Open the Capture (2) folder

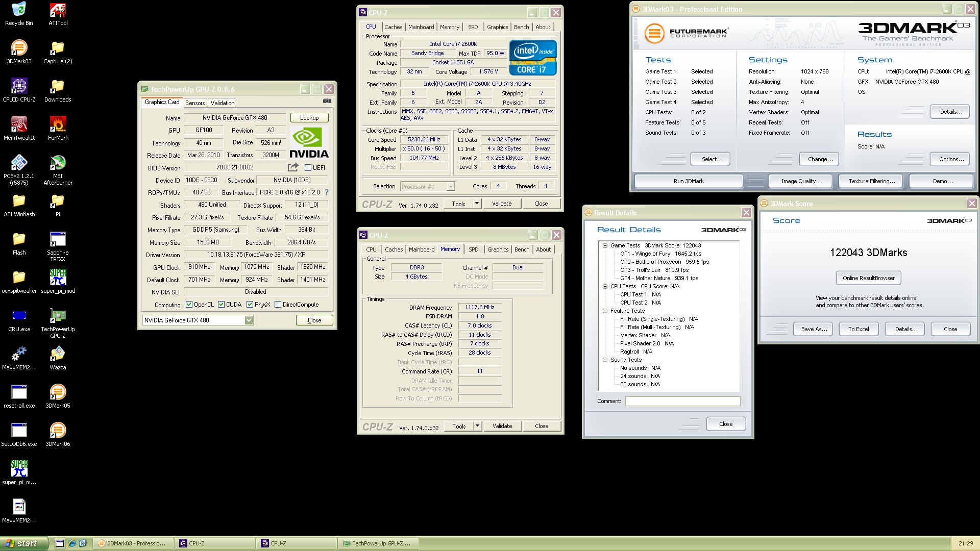[58, 52]
